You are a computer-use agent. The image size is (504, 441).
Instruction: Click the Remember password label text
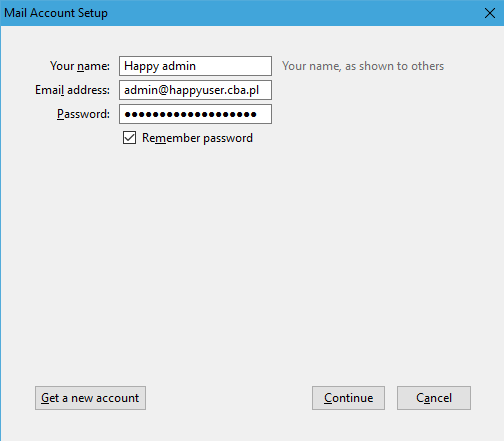pos(197,138)
